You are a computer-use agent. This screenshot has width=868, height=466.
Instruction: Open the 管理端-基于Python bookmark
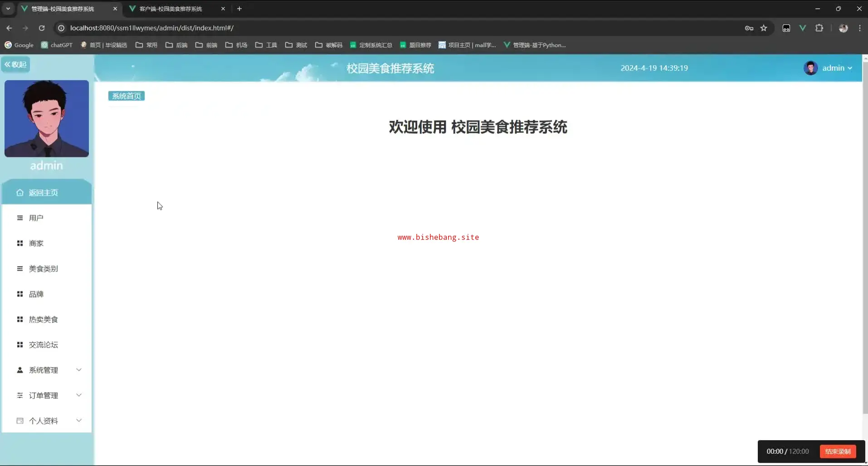click(x=535, y=45)
